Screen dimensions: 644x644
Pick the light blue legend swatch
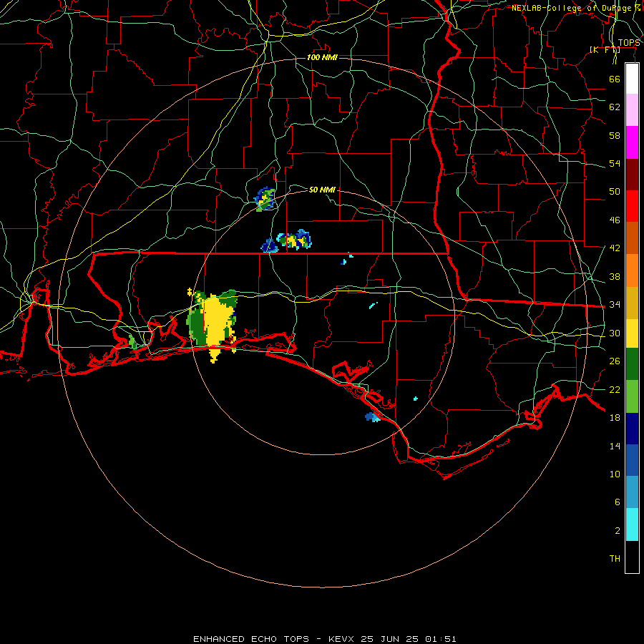click(x=632, y=492)
